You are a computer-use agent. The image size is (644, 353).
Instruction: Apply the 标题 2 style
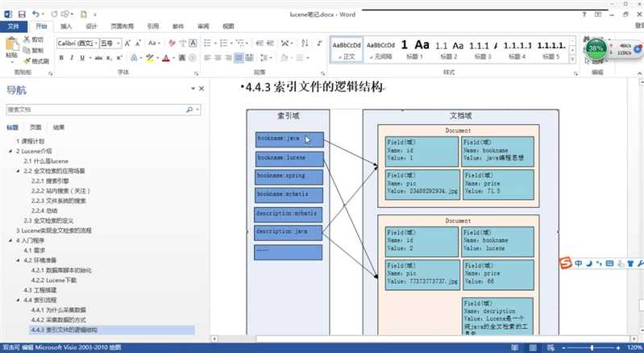(x=448, y=49)
